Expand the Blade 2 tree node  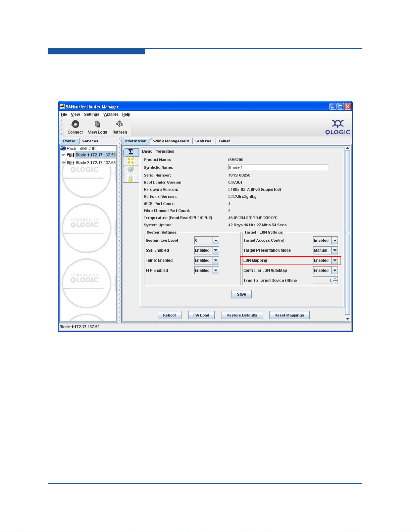63,163
